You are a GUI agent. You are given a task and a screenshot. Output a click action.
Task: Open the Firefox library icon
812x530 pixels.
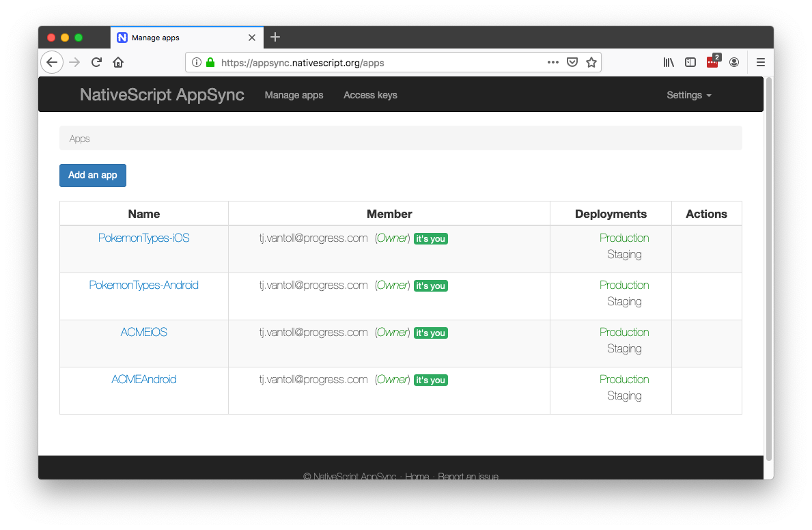[x=669, y=62]
